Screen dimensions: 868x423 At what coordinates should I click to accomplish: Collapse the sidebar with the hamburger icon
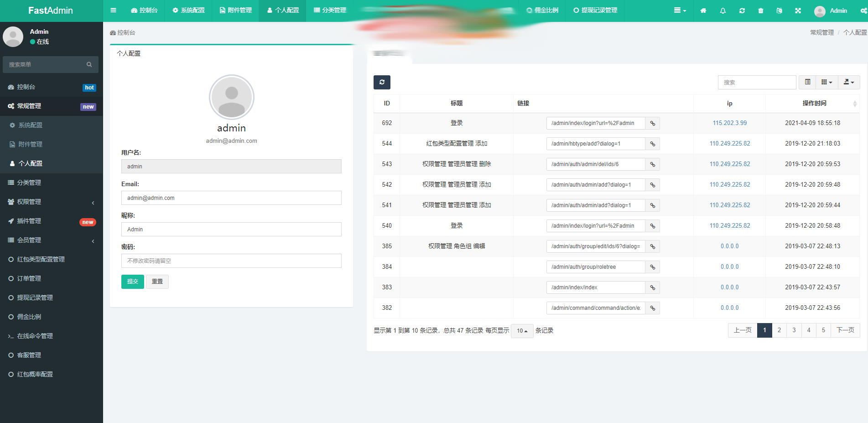[113, 10]
